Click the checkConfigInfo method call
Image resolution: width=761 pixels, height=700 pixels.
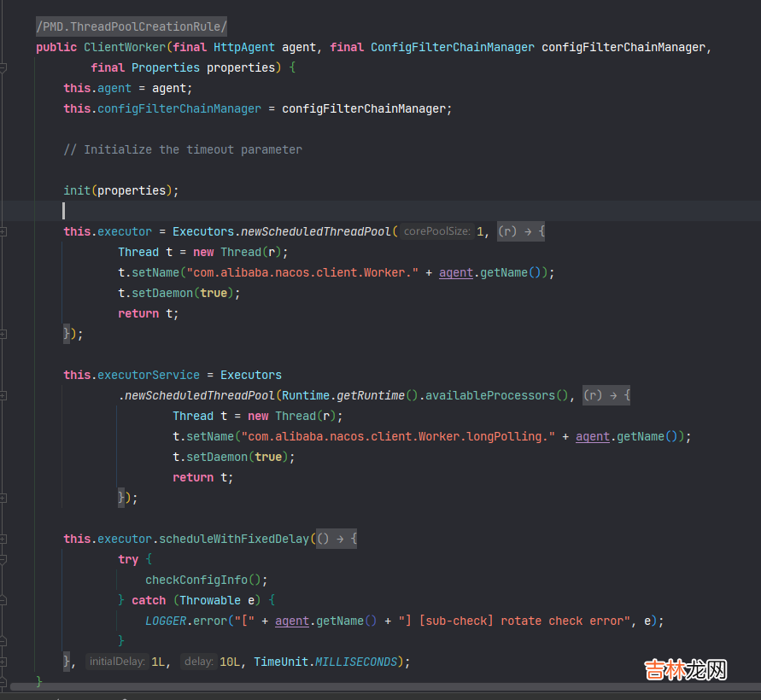click(199, 580)
